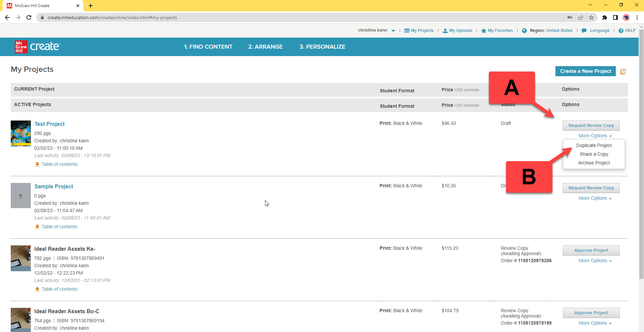Click the browser reload page icon

point(29,17)
